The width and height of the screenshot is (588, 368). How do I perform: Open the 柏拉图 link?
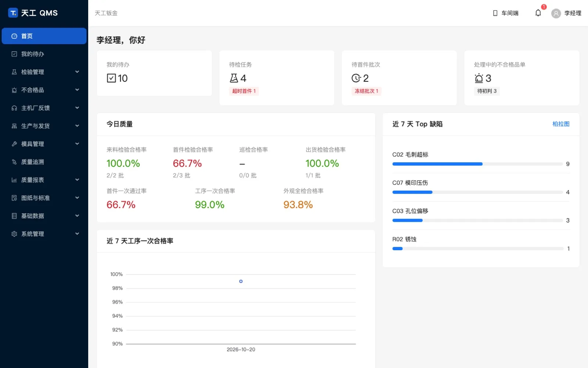coord(561,124)
